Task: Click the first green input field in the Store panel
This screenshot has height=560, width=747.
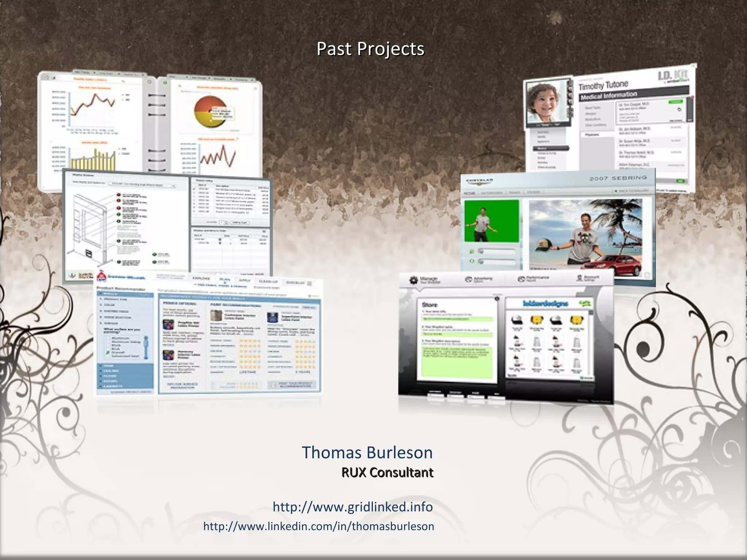Action: pos(457,319)
